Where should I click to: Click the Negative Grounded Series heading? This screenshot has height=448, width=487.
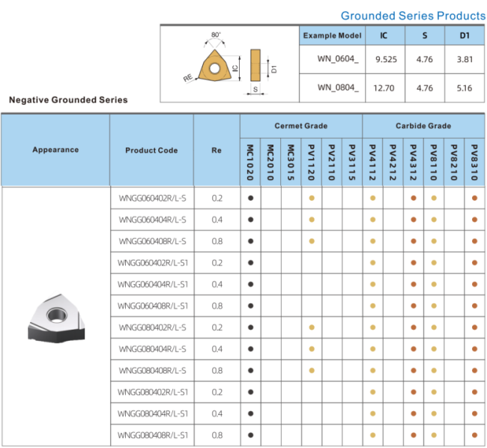pos(68,100)
